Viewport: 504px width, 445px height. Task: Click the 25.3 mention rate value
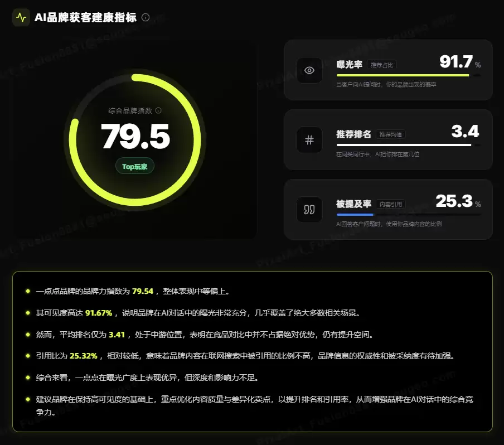pos(454,201)
